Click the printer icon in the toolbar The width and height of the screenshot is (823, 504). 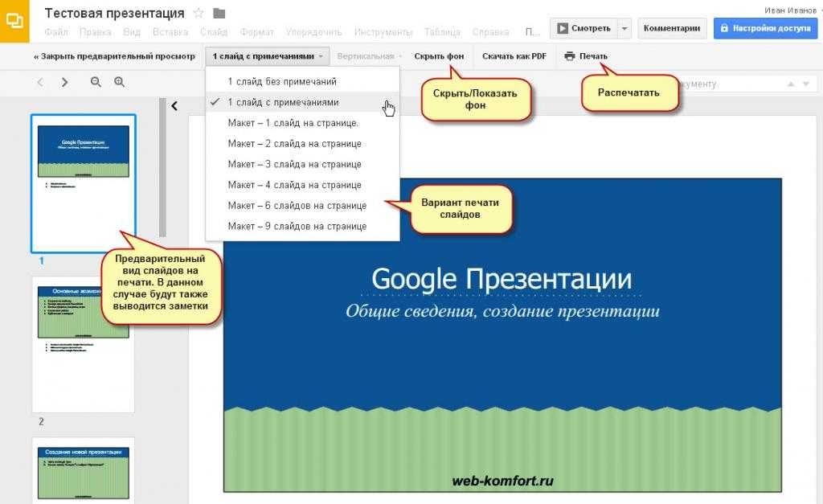click(x=570, y=56)
